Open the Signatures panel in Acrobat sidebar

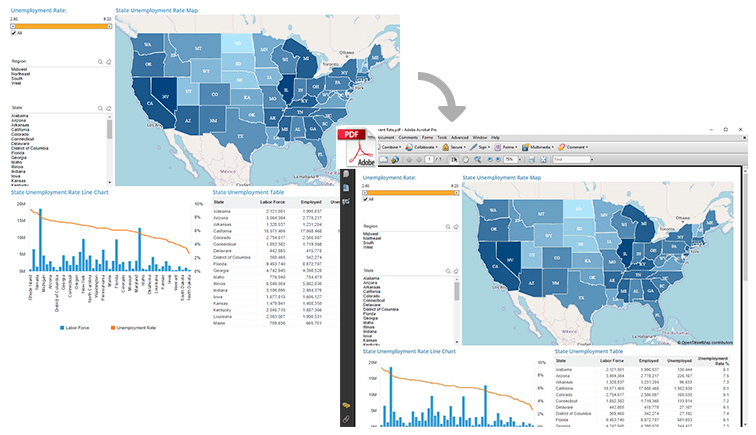[x=346, y=202]
